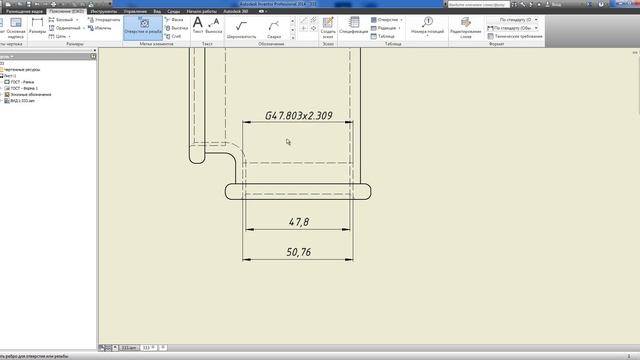Open the Спецификация parts list tool
This screenshot has height=360, width=640.
(x=353, y=26)
